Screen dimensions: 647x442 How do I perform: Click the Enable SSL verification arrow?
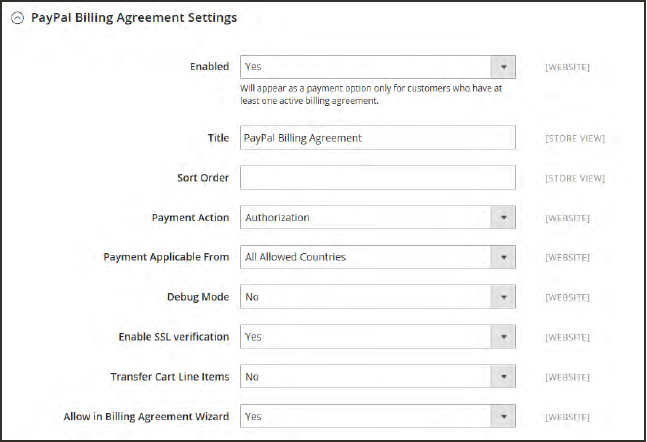pyautogui.click(x=503, y=337)
